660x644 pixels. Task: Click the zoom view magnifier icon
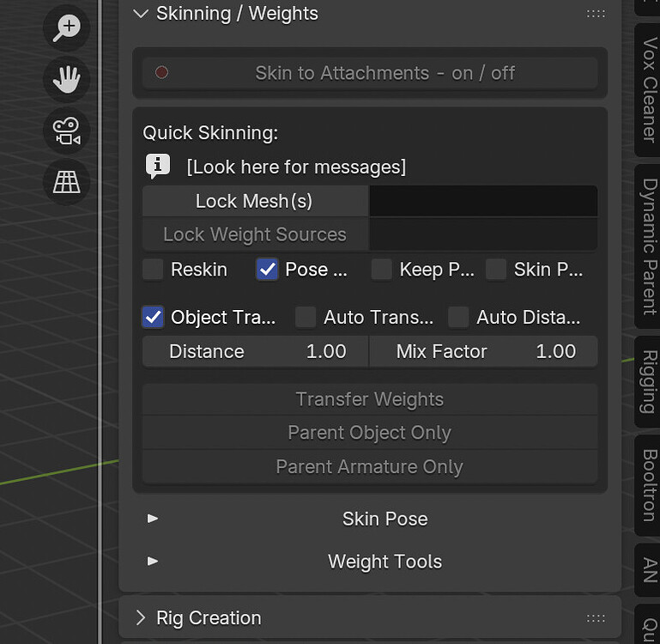pos(66,27)
